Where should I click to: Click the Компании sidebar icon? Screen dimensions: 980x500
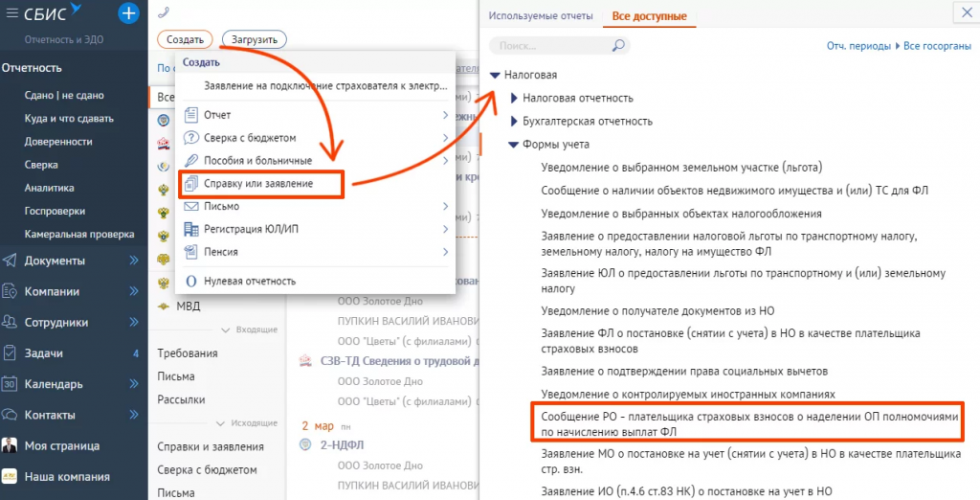tap(11, 291)
